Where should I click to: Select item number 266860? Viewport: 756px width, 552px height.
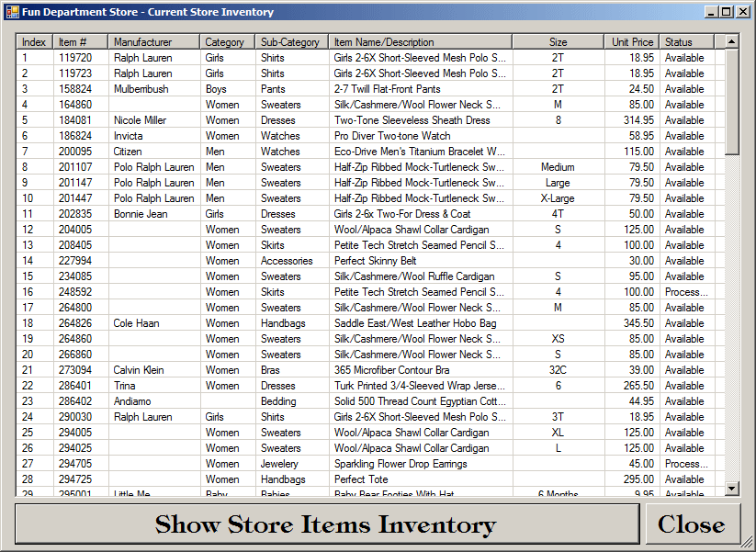click(75, 355)
